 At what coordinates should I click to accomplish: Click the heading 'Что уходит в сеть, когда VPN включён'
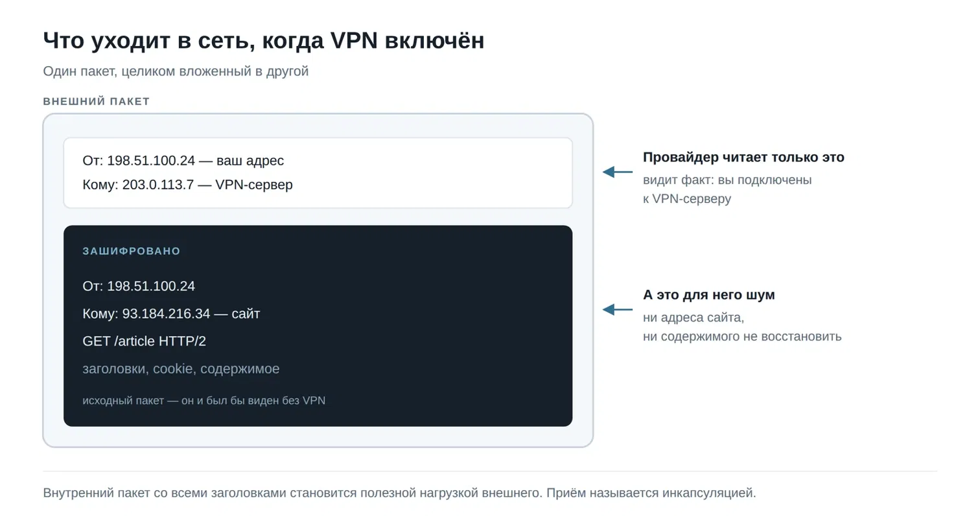pyautogui.click(x=263, y=40)
